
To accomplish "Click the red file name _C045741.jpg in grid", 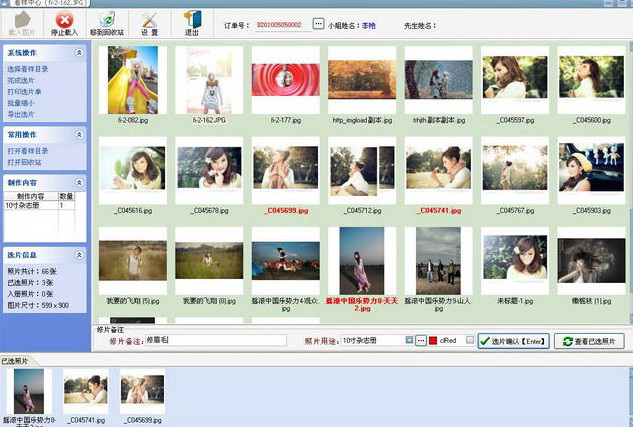I will coord(439,211).
